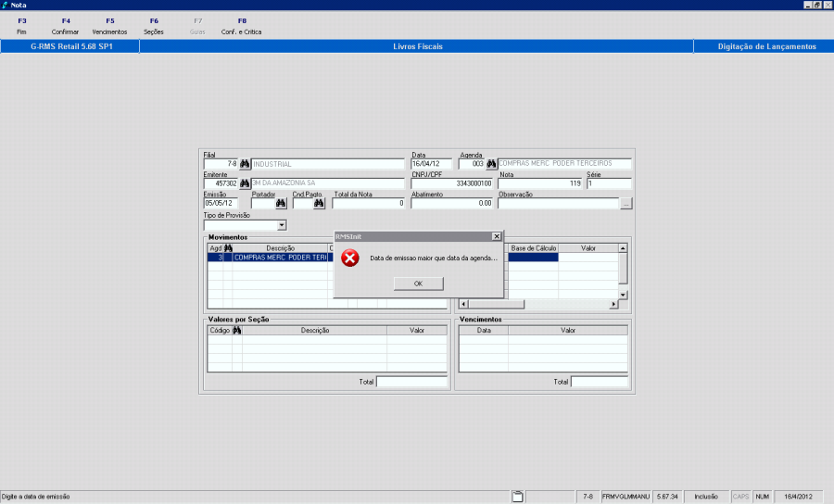834x504 pixels.
Task: Open F5 Vencimentos from the toolbar
Action: (109, 26)
